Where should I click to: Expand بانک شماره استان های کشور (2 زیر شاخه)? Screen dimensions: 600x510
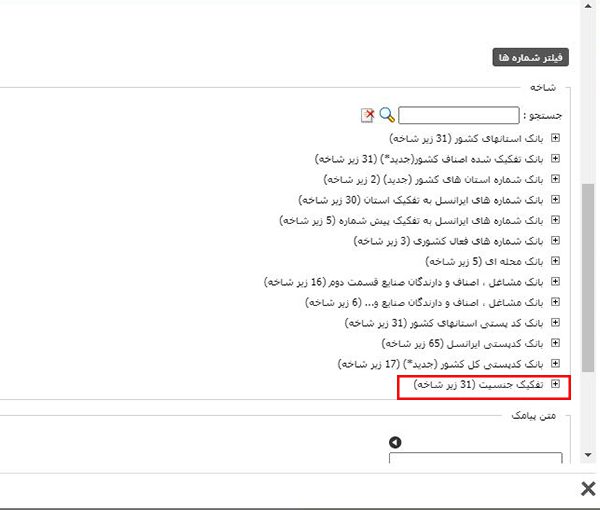coord(555,179)
